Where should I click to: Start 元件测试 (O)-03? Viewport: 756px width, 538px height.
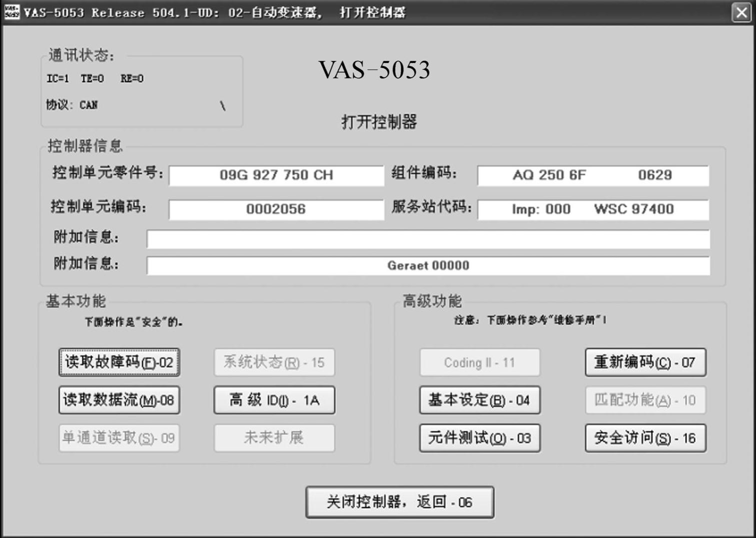(480, 438)
